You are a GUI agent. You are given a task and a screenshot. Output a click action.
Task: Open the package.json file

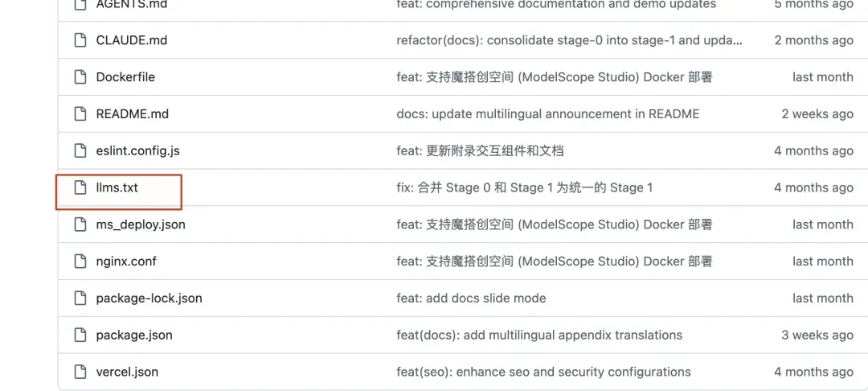(x=134, y=335)
